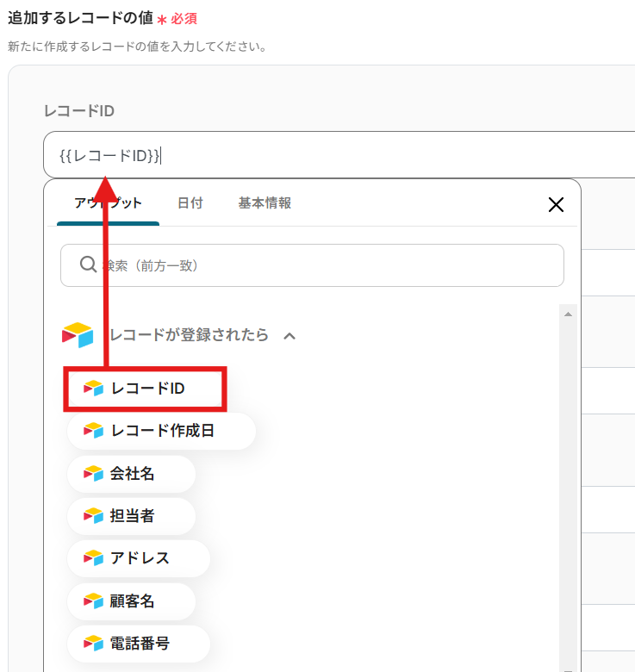The image size is (635, 672).
Task: Click the レコードが登録されたら section title
Action: [x=189, y=335]
